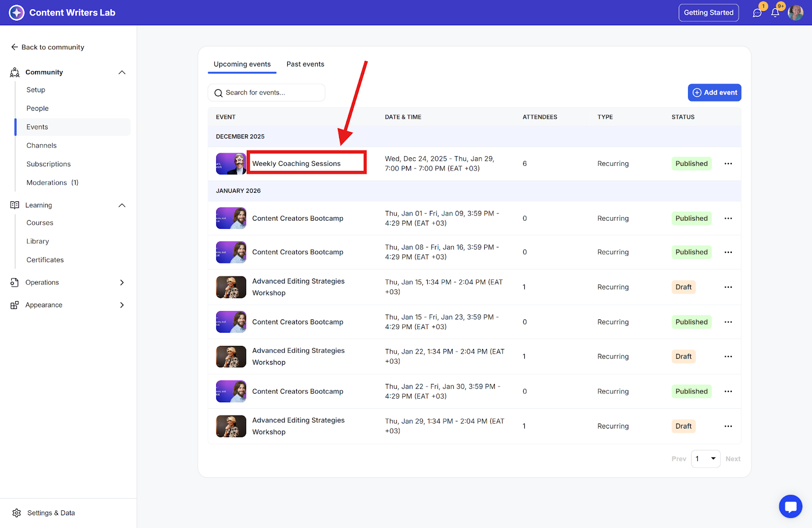Open the notifications bell icon
Screen dimensions: 812x528
pyautogui.click(x=775, y=13)
